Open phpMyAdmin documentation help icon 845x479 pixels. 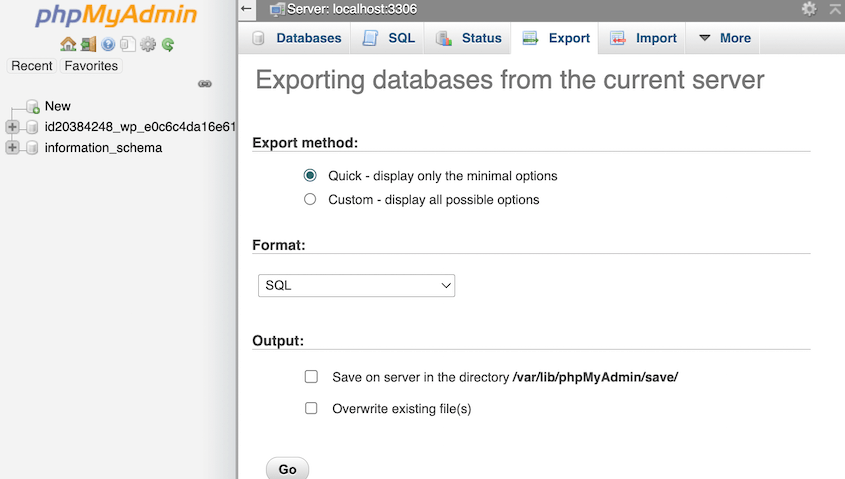(x=108, y=44)
